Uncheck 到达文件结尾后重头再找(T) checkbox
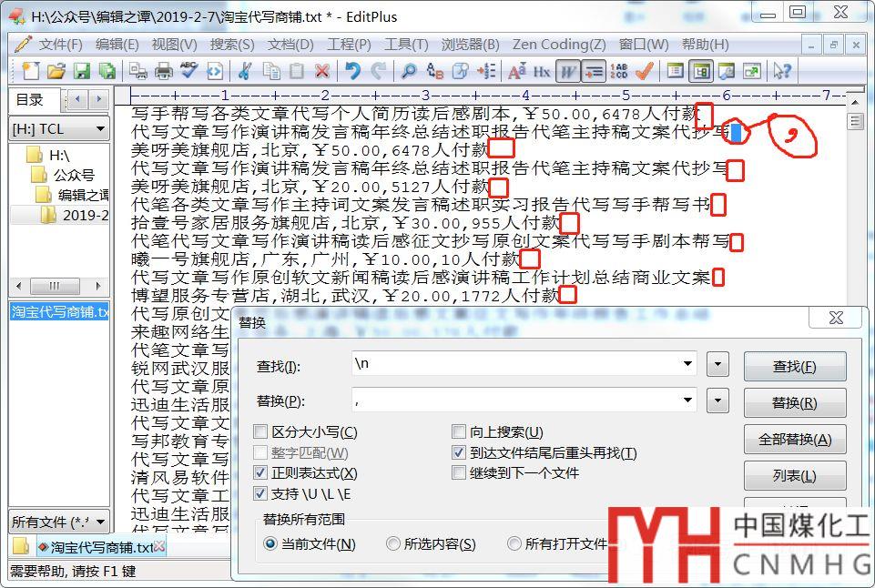This screenshot has width=875, height=588. click(459, 452)
